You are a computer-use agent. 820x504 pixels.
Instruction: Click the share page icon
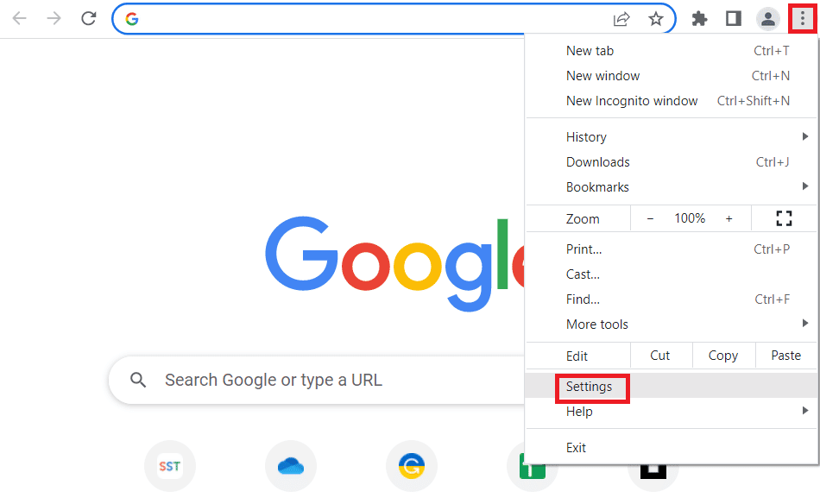coord(621,18)
